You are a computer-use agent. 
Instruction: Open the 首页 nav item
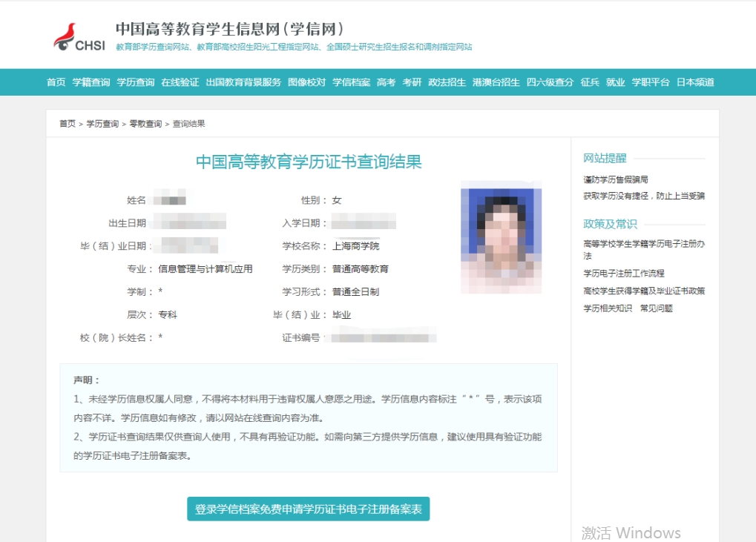click(x=56, y=82)
